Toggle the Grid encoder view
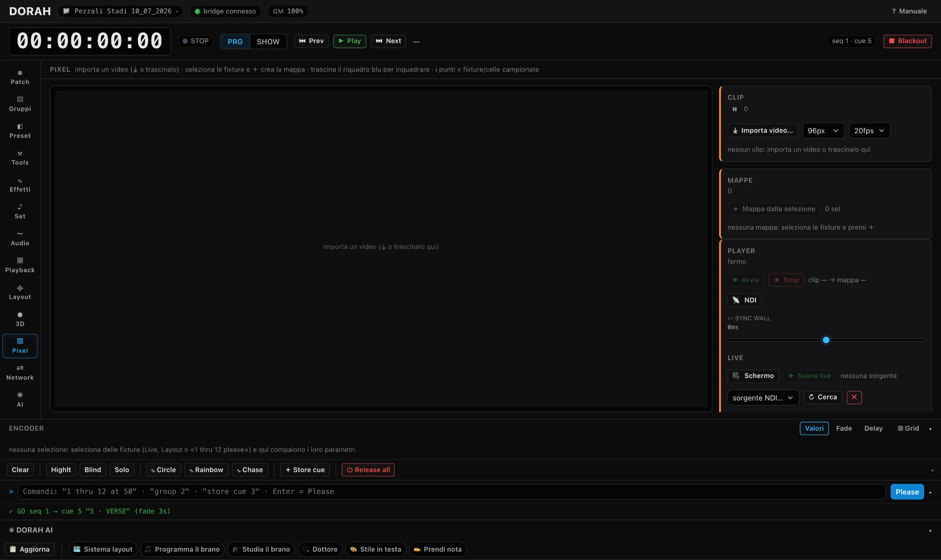Image resolution: width=941 pixels, height=560 pixels. 908,429
